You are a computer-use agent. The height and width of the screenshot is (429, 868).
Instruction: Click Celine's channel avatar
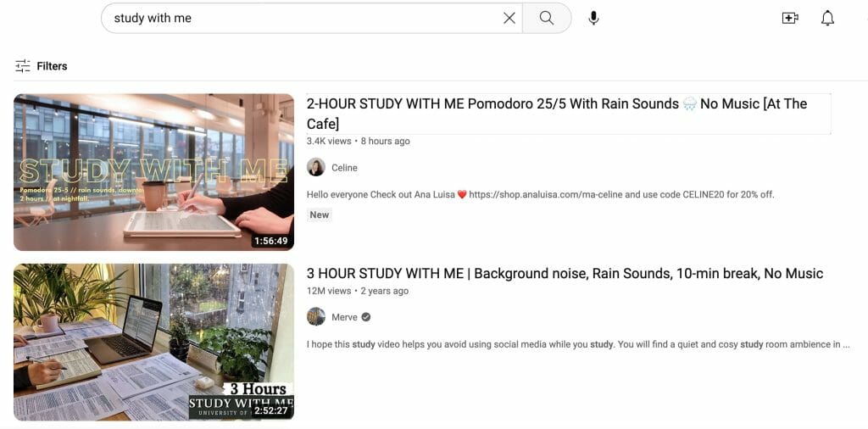click(316, 167)
